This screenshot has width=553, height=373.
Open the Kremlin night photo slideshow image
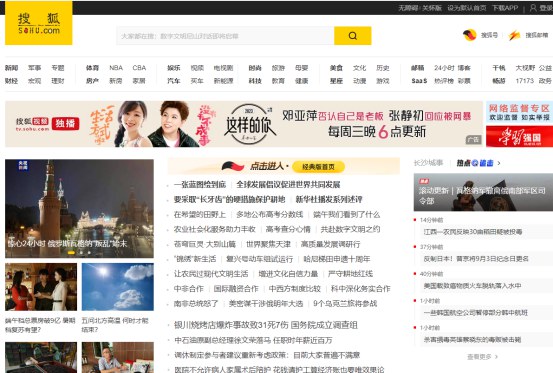[x=79, y=208]
